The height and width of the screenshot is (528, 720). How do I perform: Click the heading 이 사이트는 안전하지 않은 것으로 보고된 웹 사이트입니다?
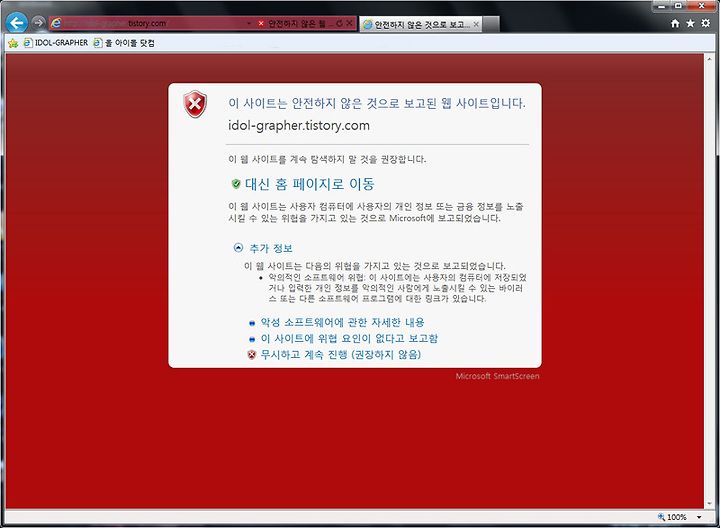377,103
